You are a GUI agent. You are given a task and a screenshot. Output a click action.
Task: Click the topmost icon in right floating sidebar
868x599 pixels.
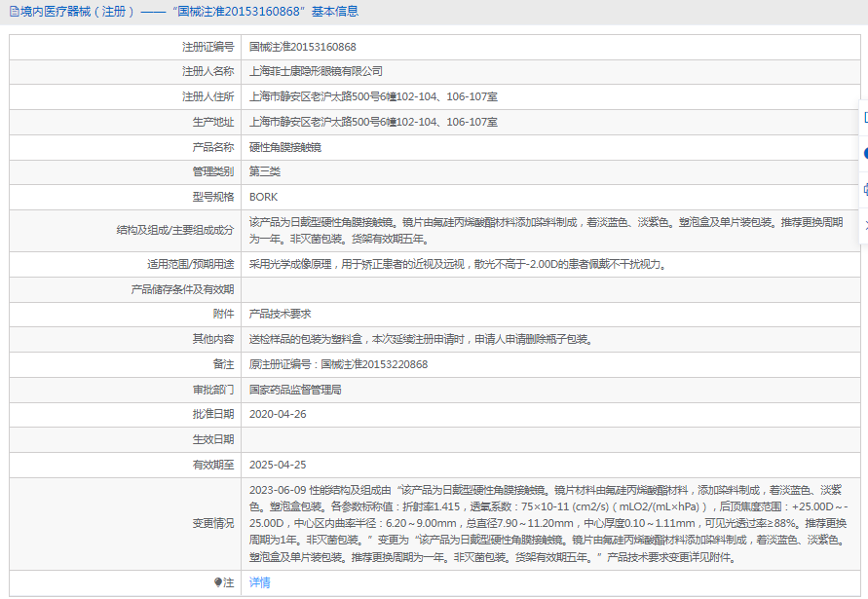point(864,117)
